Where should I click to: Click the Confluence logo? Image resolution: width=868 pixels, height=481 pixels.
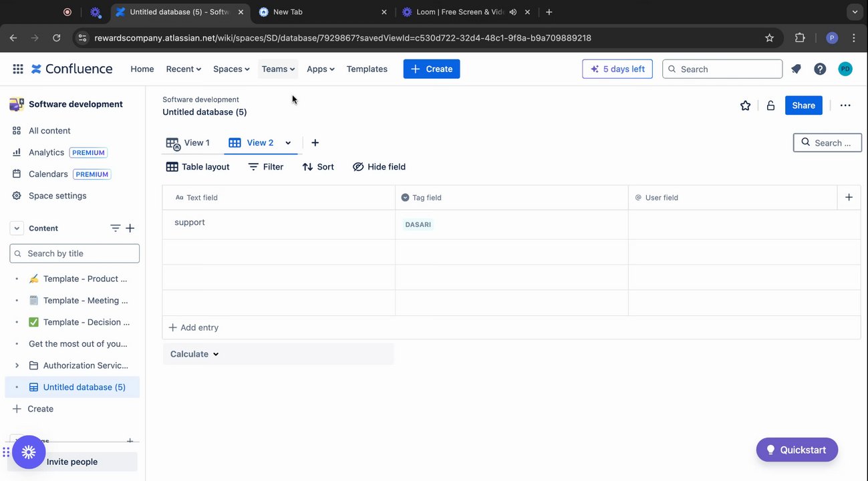[x=72, y=69]
